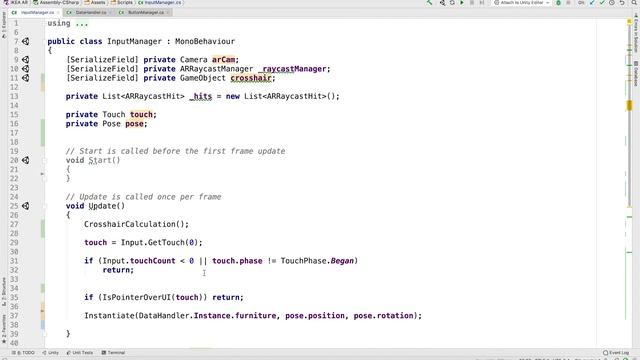
Task: Click Unity gutter icon beside void Start()
Action: pos(25,160)
